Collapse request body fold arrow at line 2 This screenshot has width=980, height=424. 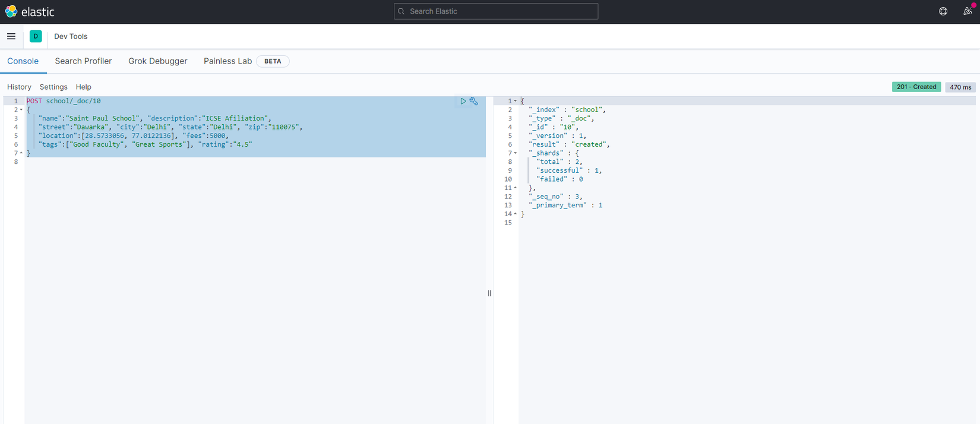(x=21, y=110)
